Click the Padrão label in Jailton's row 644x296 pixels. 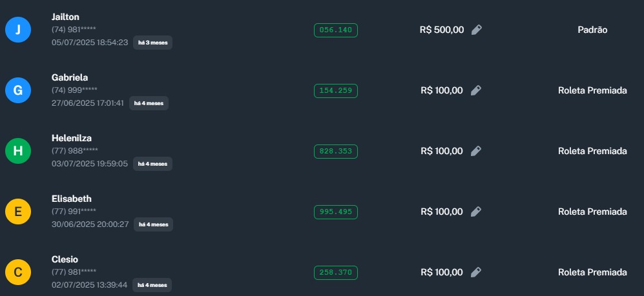[x=592, y=30]
